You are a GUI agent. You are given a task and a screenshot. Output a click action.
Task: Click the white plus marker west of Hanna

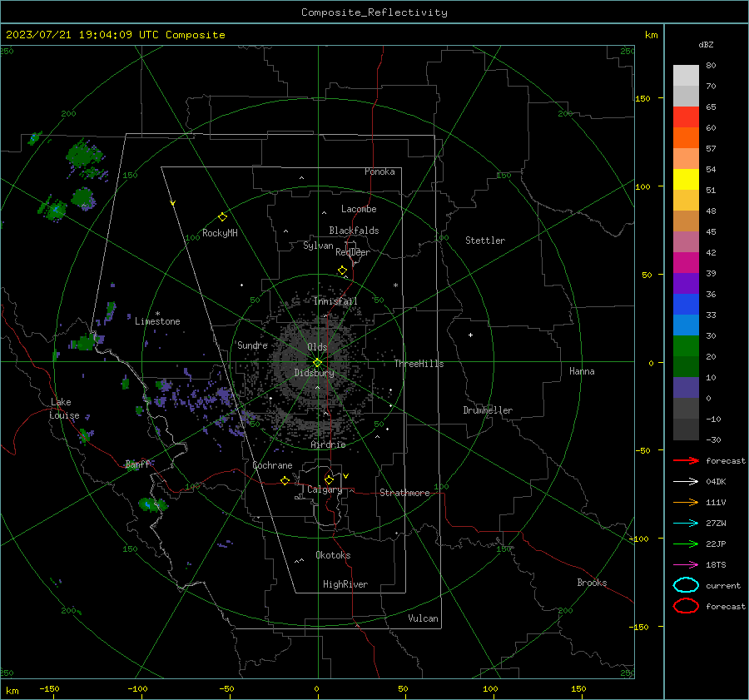tap(470, 335)
